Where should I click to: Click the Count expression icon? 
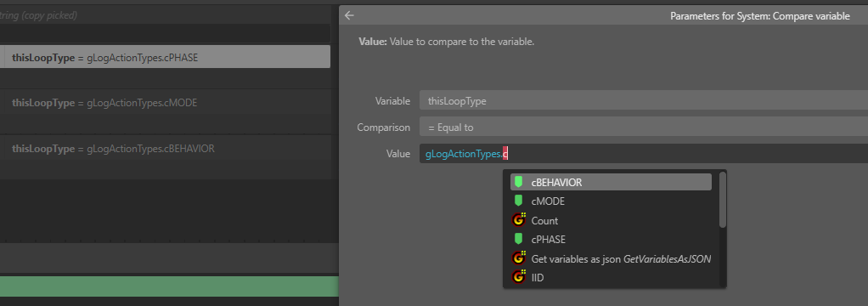pyautogui.click(x=518, y=220)
